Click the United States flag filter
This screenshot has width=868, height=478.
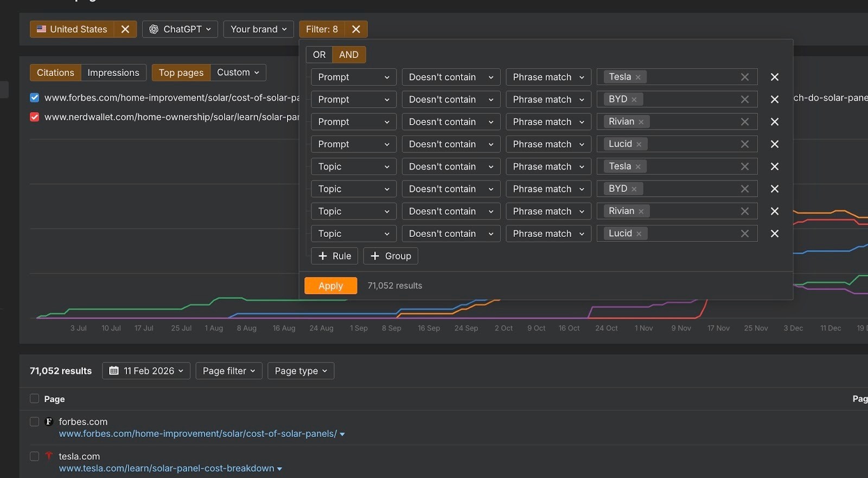click(x=72, y=29)
